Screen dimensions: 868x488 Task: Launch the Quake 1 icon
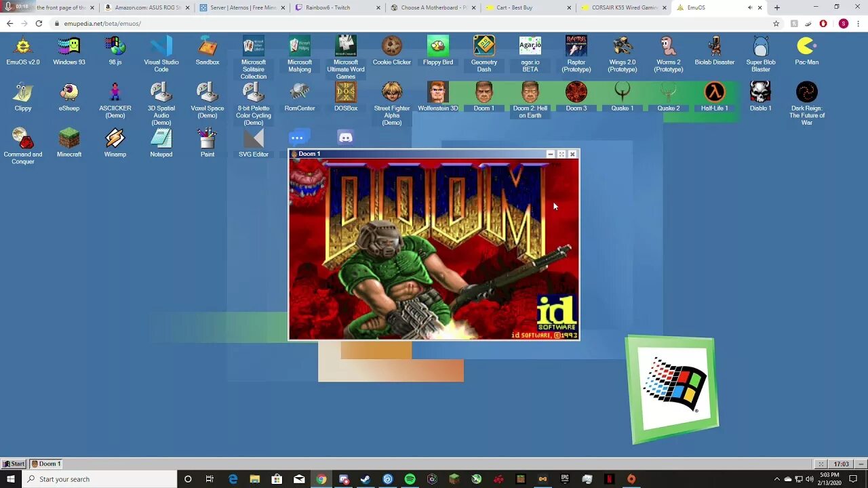point(623,97)
